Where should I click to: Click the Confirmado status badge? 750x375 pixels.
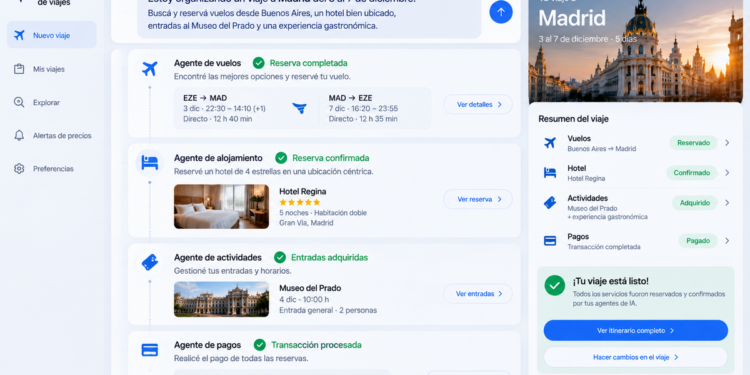click(692, 173)
